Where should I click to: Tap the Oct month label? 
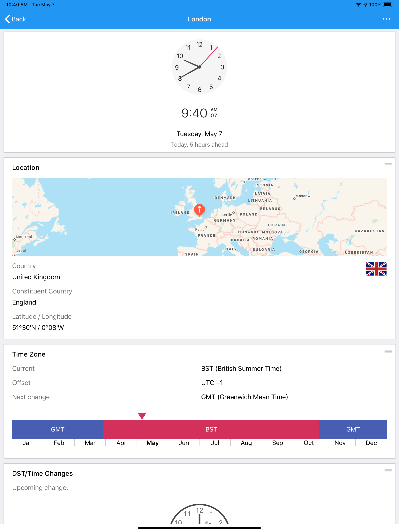tap(309, 443)
